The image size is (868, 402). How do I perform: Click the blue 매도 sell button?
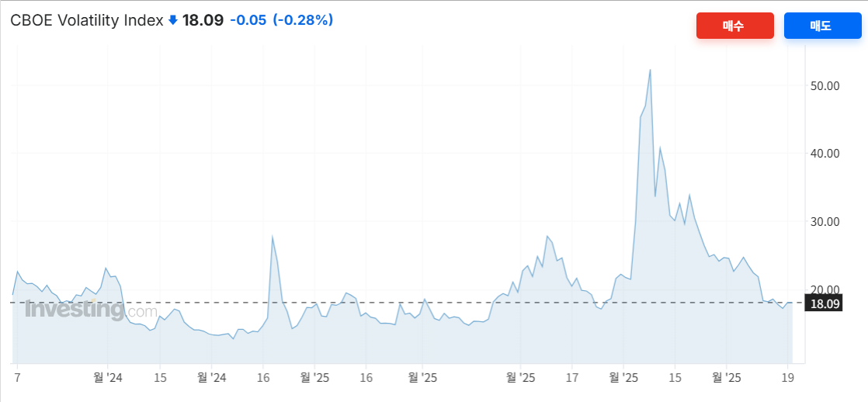823,26
